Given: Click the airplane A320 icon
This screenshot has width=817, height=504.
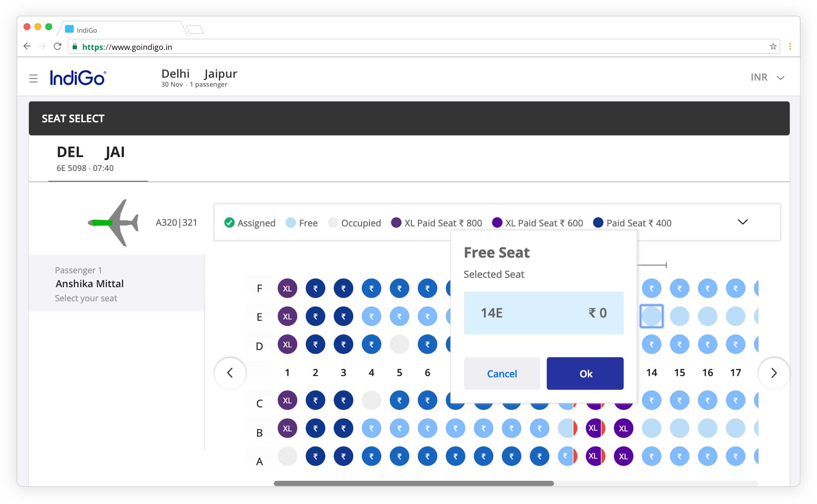Looking at the screenshot, I should pyautogui.click(x=114, y=223).
